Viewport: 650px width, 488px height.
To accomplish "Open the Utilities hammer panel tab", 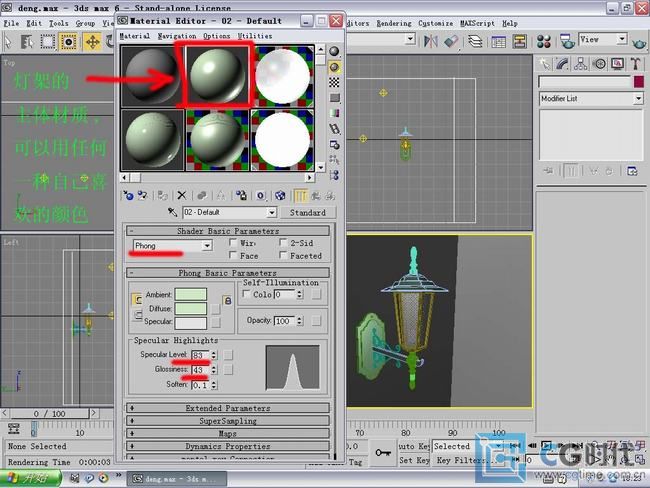I will pos(635,63).
